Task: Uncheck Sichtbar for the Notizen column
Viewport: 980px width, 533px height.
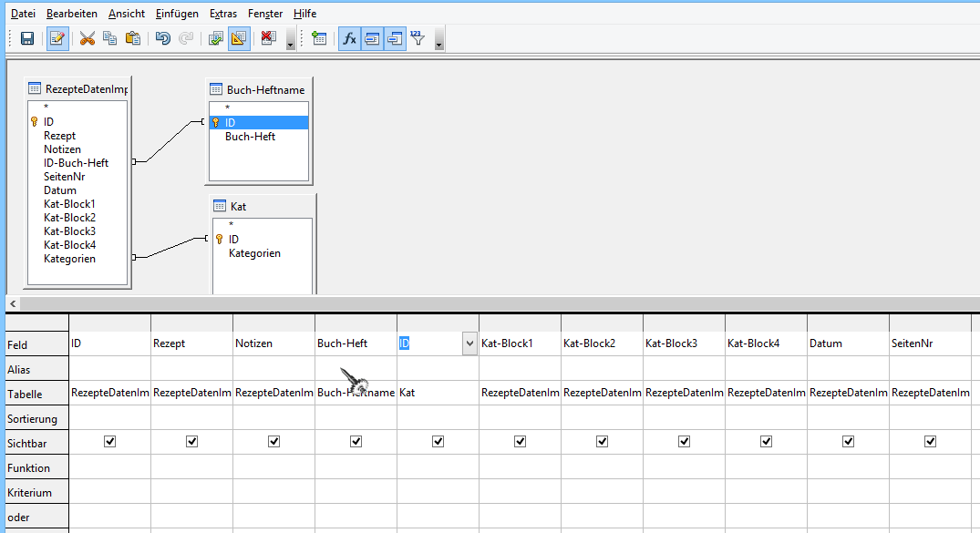Action: coord(273,442)
